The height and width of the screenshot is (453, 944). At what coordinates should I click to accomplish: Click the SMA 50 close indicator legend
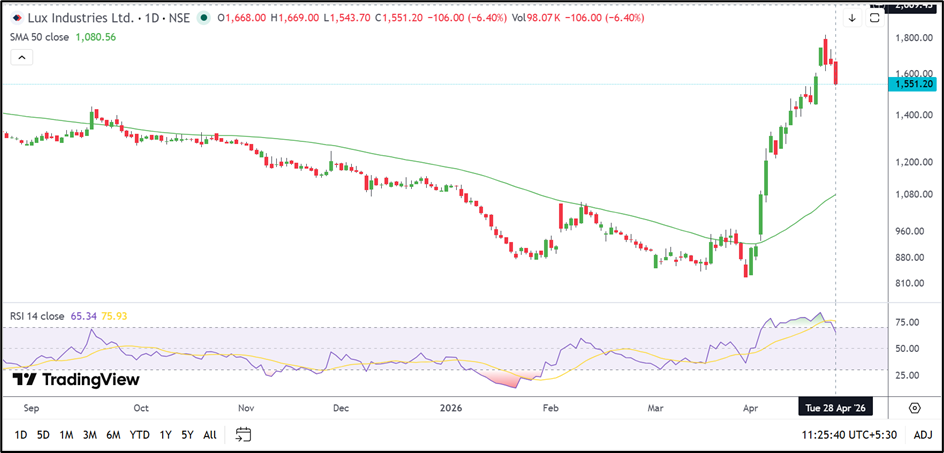click(41, 36)
